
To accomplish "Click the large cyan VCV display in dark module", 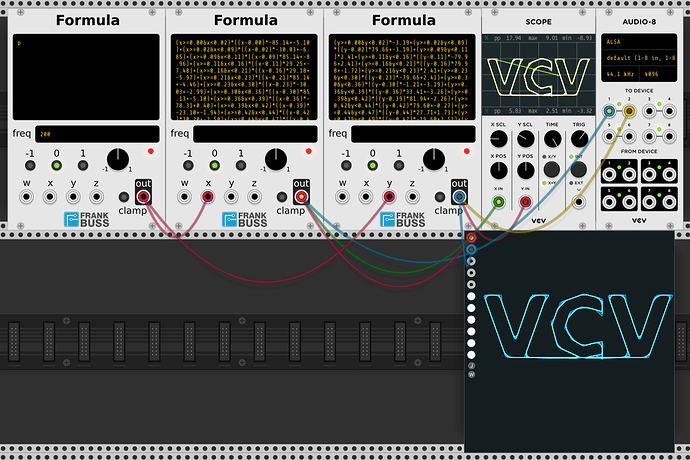I will 578,326.
